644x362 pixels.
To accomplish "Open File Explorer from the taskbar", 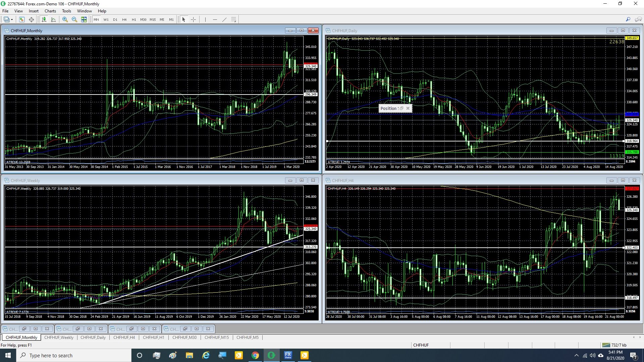I will 189,355.
